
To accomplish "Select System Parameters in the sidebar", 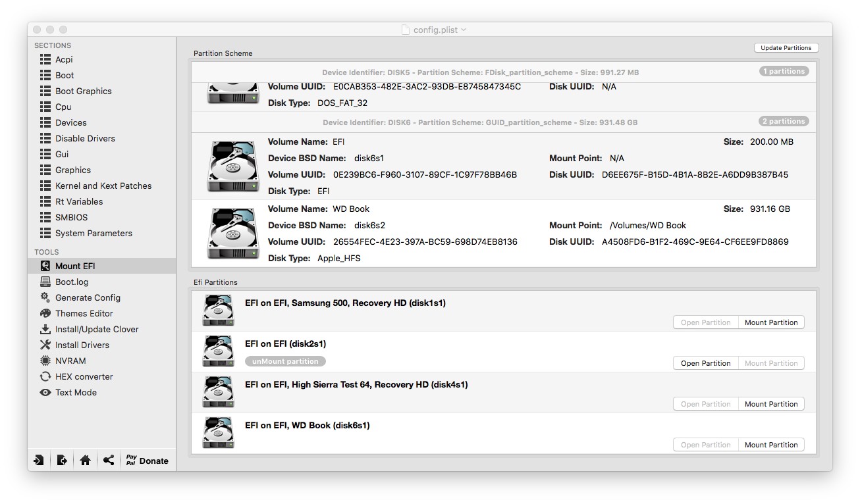I will (94, 233).
